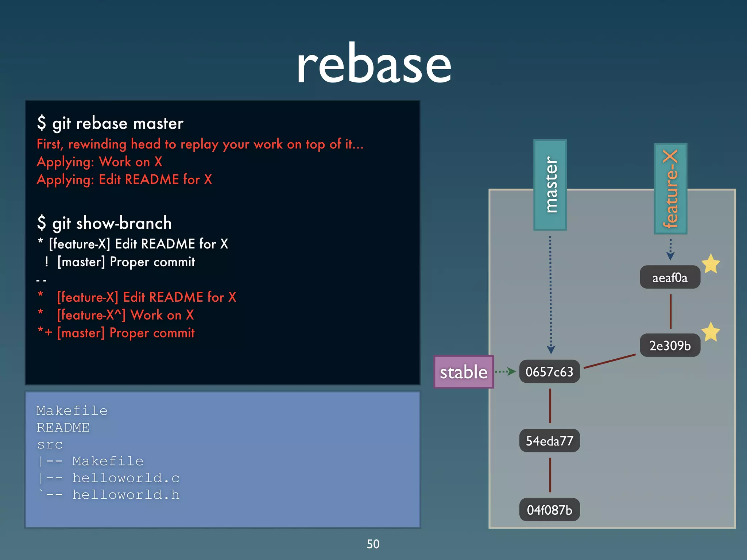Click the src folder entry
Image resolution: width=747 pixels, height=560 pixels.
pos(50,444)
